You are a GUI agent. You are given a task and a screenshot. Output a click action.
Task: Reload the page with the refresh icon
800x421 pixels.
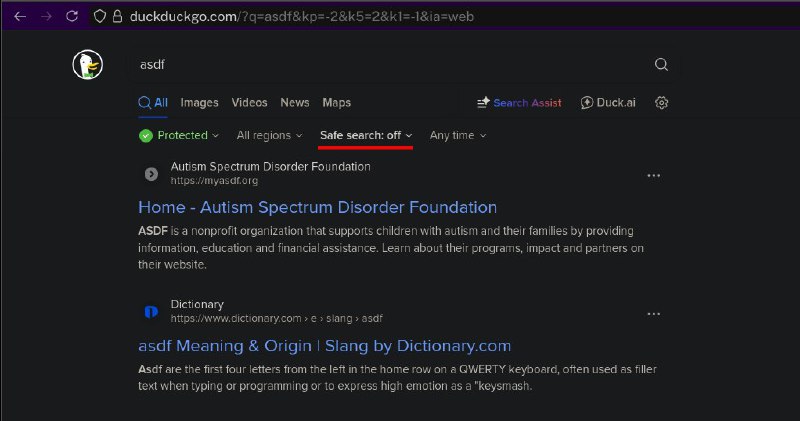[72, 16]
